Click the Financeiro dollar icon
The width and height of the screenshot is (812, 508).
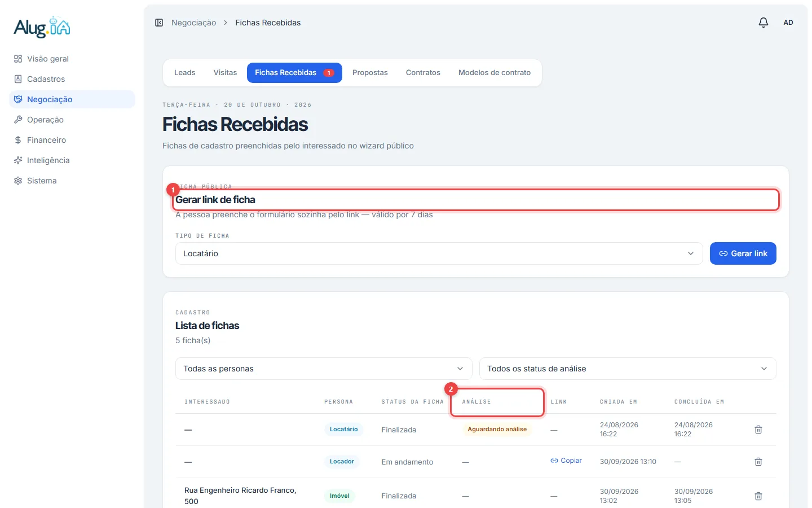pos(18,140)
